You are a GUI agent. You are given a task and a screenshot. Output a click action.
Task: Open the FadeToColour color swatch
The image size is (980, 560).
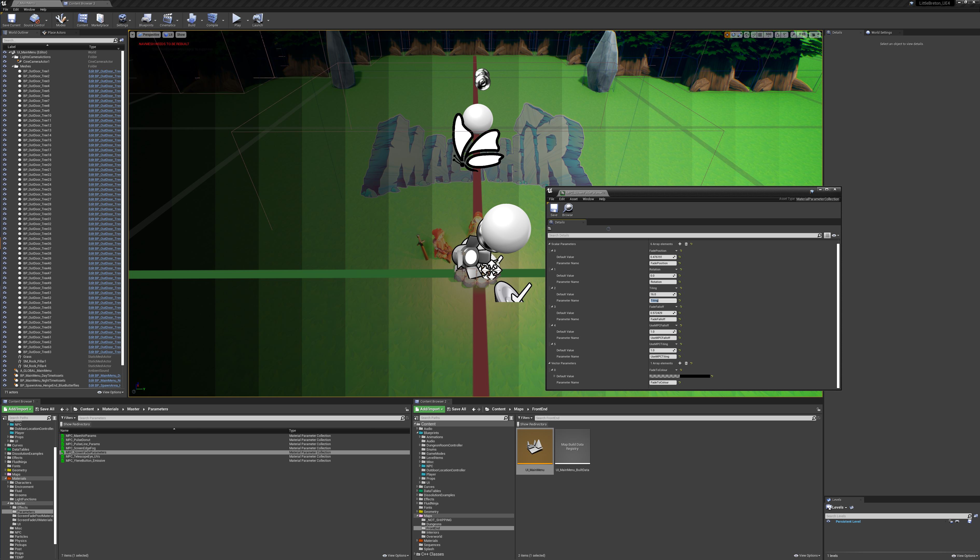coord(680,376)
